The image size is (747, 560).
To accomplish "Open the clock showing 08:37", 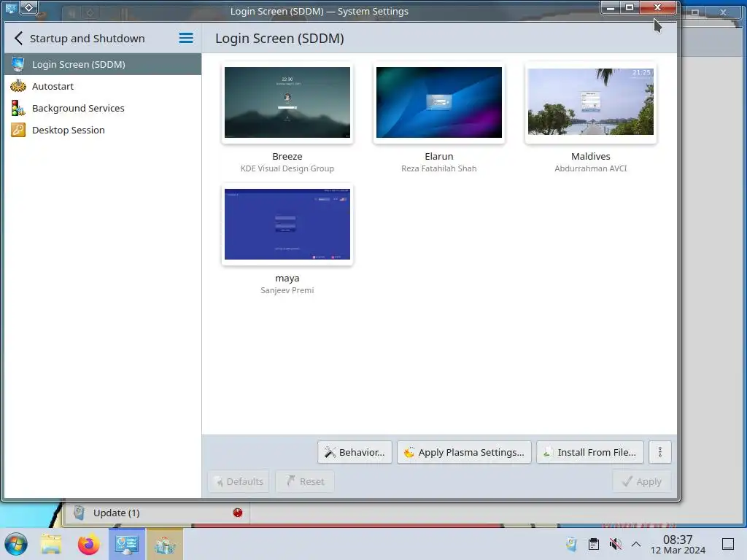I will coord(678,544).
